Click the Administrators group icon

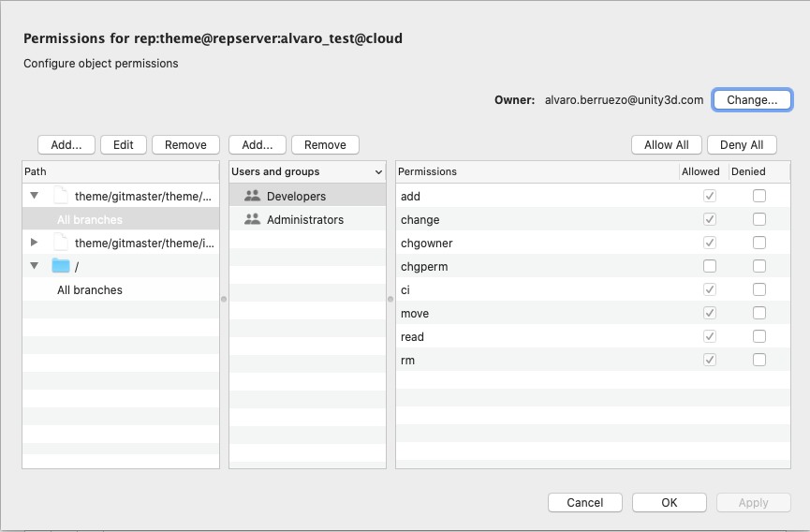tap(252, 219)
